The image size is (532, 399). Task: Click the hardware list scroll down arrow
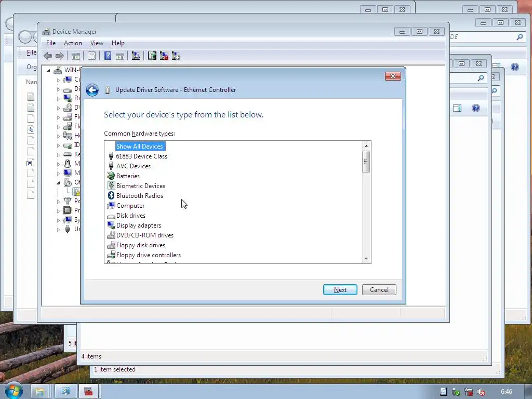(366, 259)
